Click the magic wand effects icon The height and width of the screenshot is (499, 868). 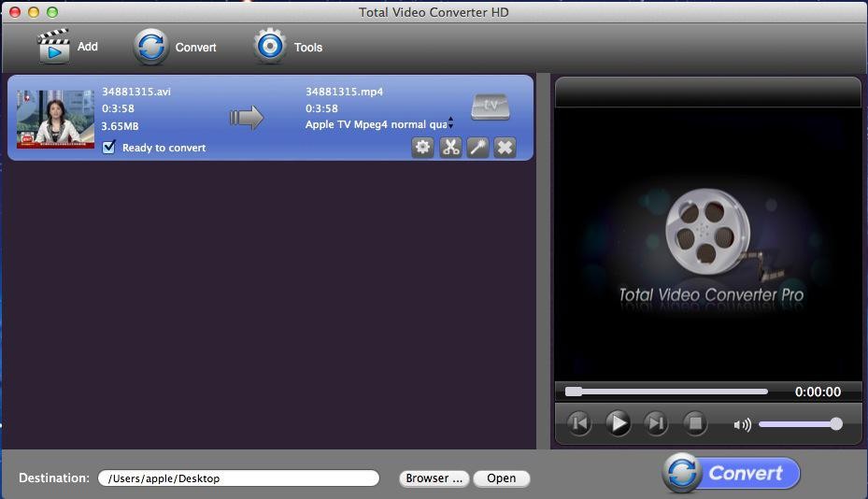[477, 148]
